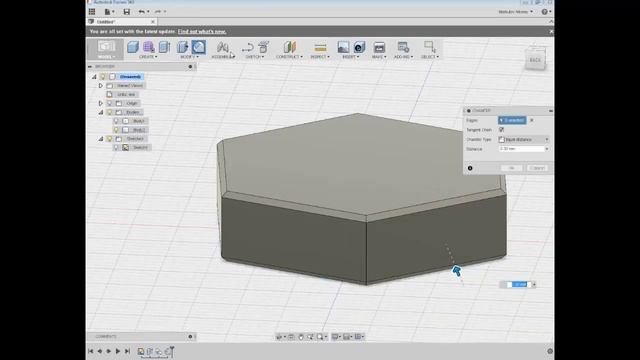This screenshot has width=640, height=360.
Task: Click the Look At icon in navigation bar
Action: tap(291, 337)
